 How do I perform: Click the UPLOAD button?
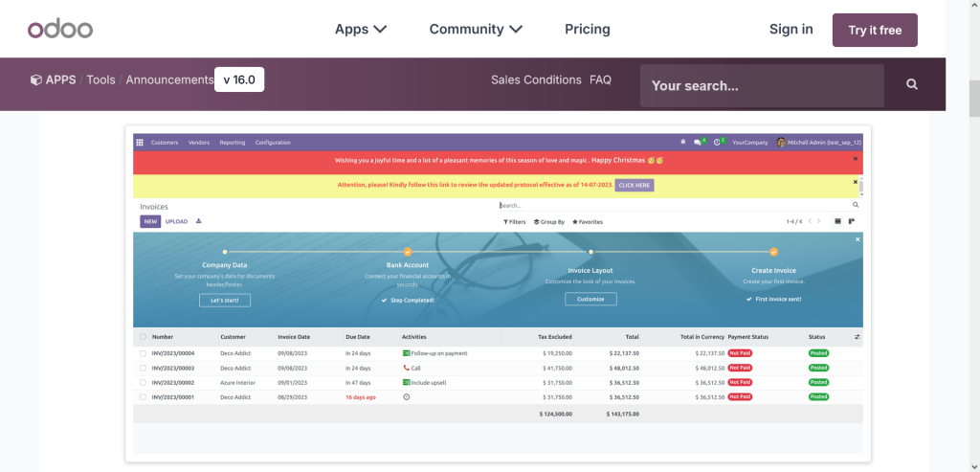[x=176, y=221]
